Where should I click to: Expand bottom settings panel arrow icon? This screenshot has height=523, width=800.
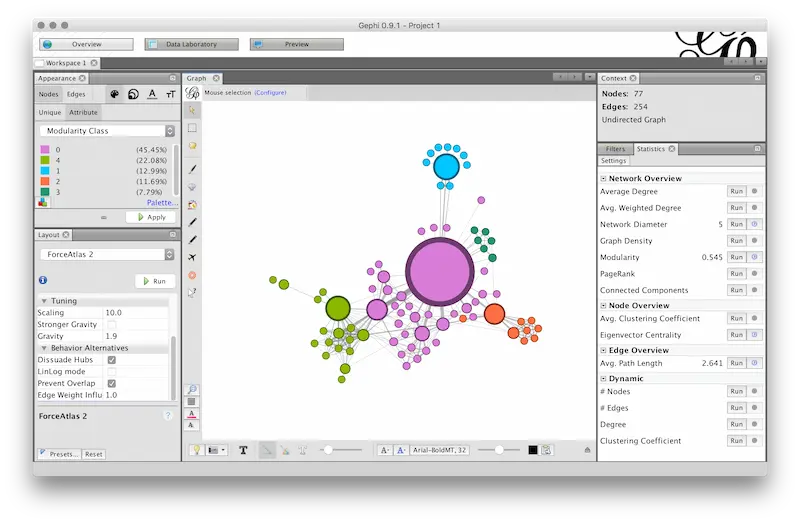(587, 450)
